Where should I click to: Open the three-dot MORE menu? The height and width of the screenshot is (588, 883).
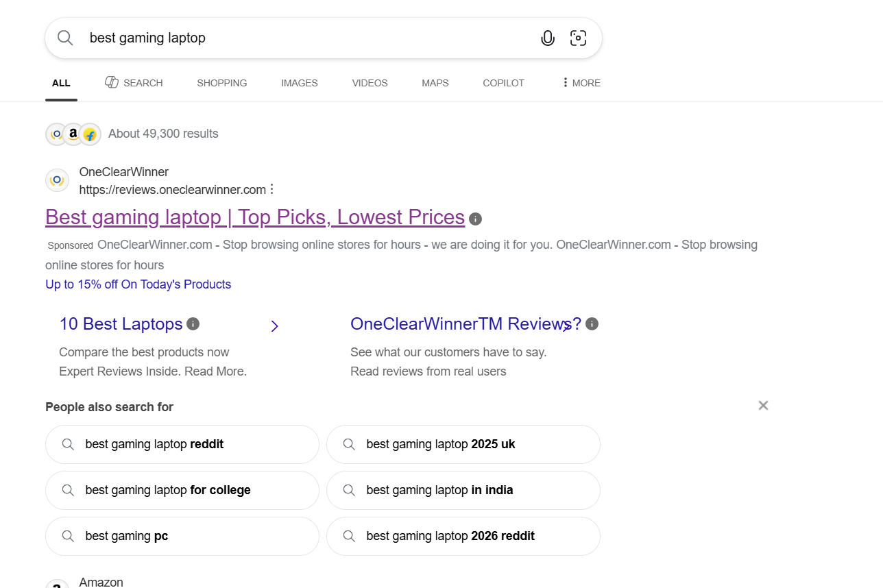(581, 83)
